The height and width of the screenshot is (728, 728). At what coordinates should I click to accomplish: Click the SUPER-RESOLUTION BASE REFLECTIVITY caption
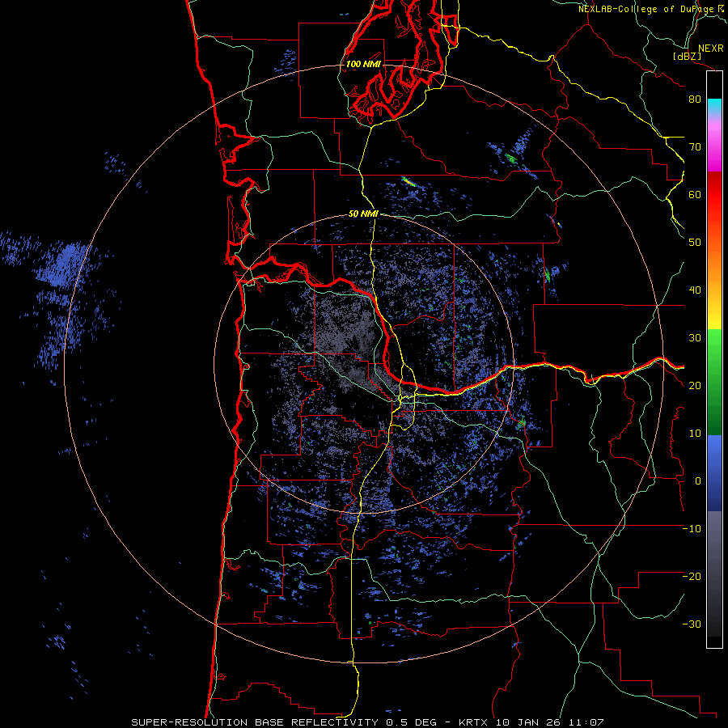point(253,722)
